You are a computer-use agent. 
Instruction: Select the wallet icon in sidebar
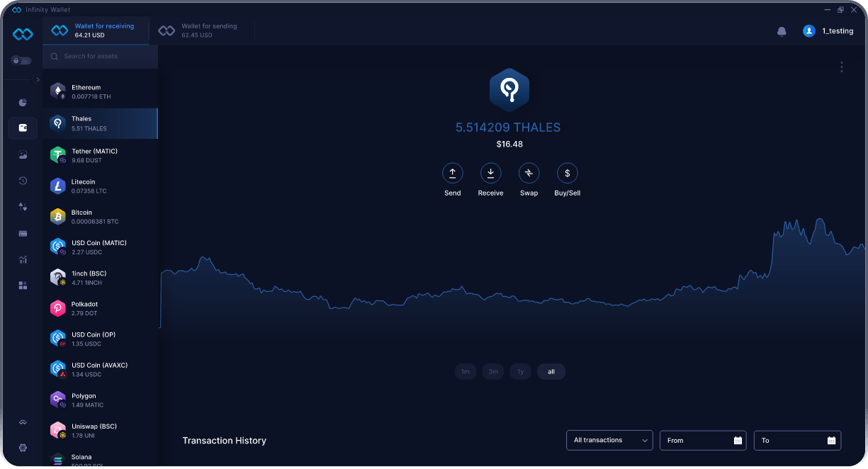[x=23, y=128]
